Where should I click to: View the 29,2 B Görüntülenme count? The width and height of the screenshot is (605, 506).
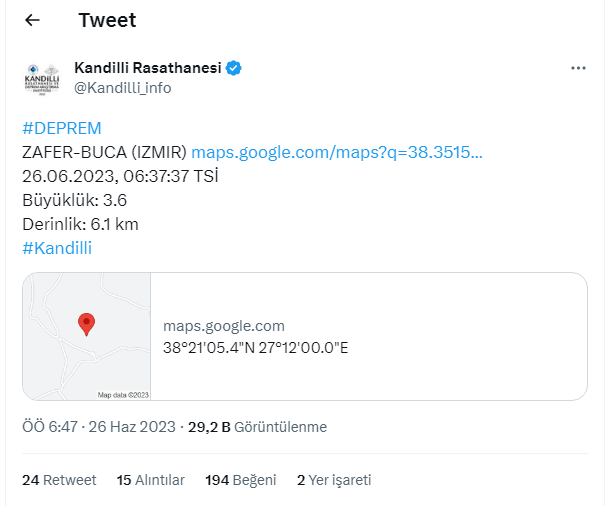pyautogui.click(x=257, y=427)
